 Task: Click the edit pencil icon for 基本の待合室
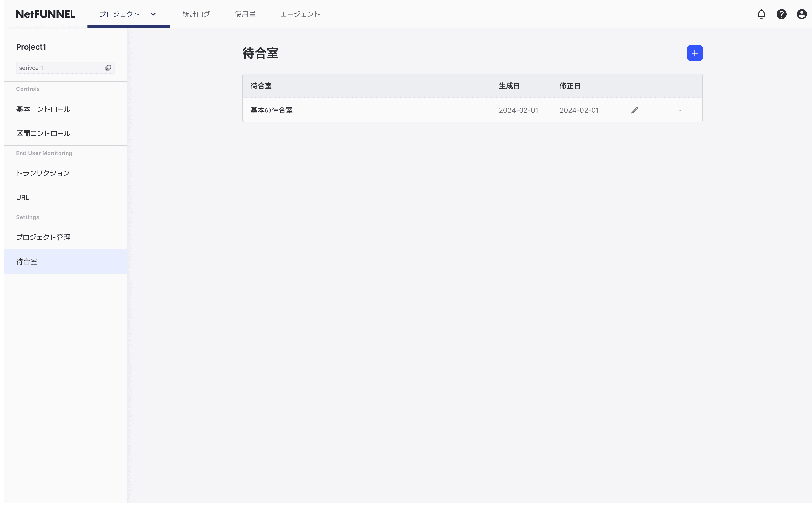tap(635, 110)
